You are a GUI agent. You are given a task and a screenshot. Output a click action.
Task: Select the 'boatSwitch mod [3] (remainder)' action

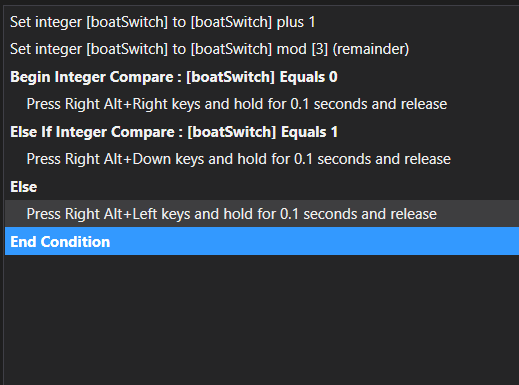click(x=262, y=49)
